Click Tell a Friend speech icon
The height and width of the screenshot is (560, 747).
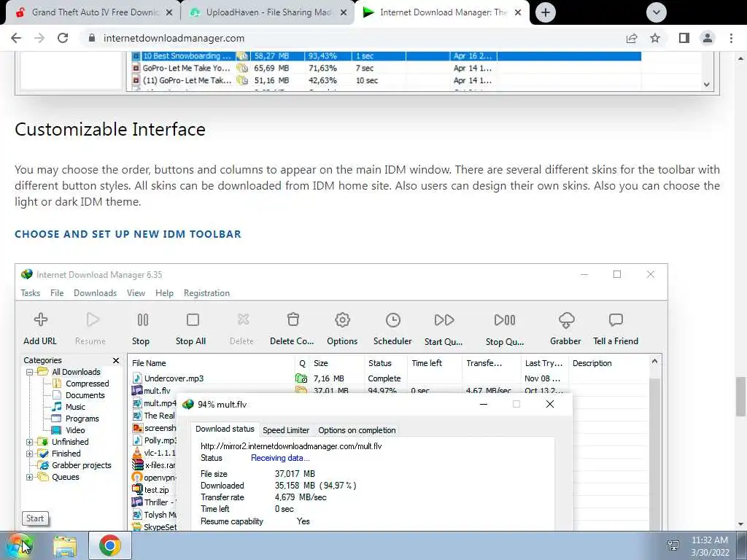coord(616,320)
